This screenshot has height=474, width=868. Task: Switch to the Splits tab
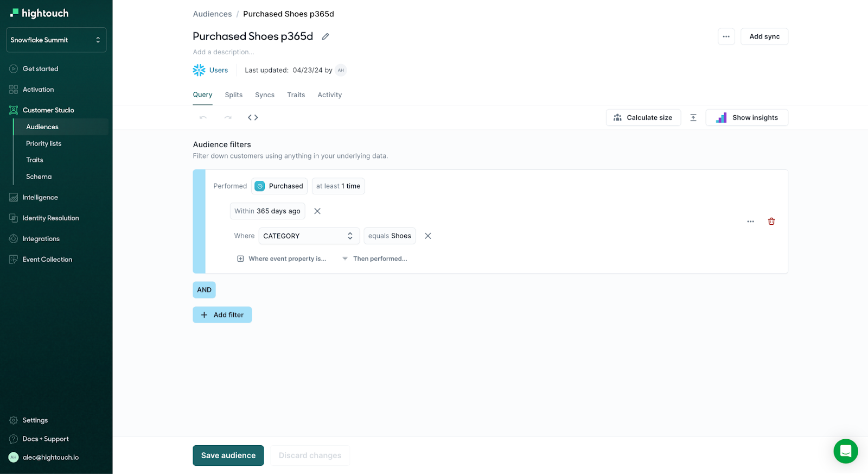(233, 95)
